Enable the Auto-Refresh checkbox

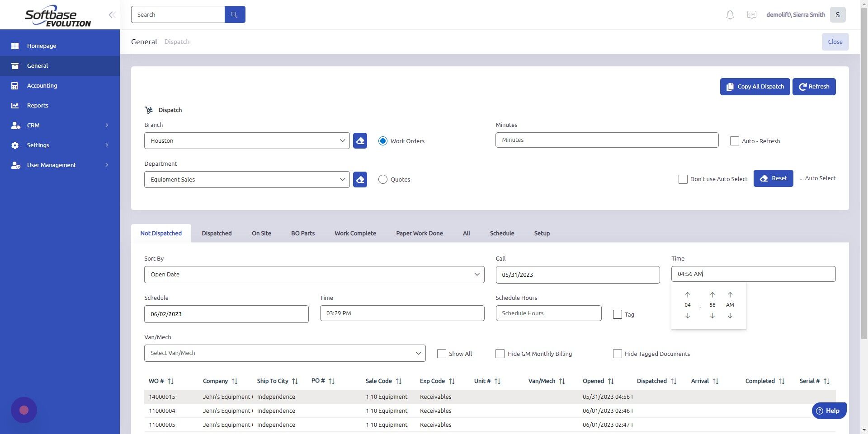tap(734, 141)
